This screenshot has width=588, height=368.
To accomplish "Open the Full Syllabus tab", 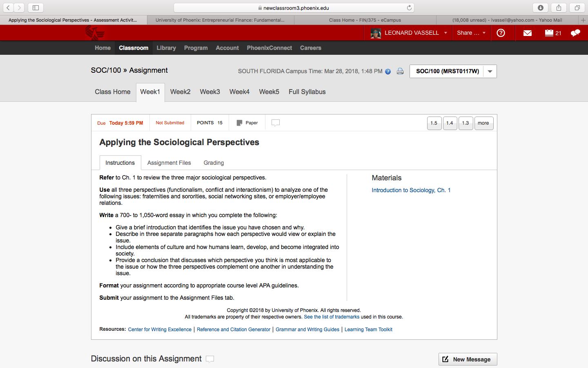I will [x=307, y=92].
